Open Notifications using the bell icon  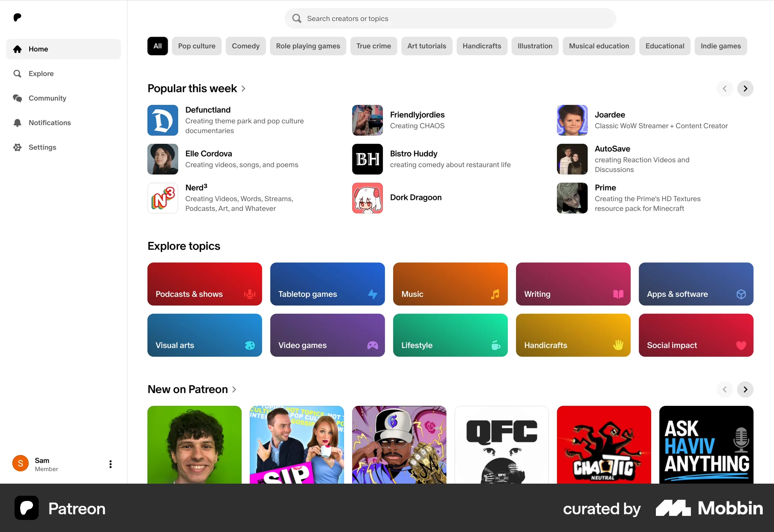[18, 123]
